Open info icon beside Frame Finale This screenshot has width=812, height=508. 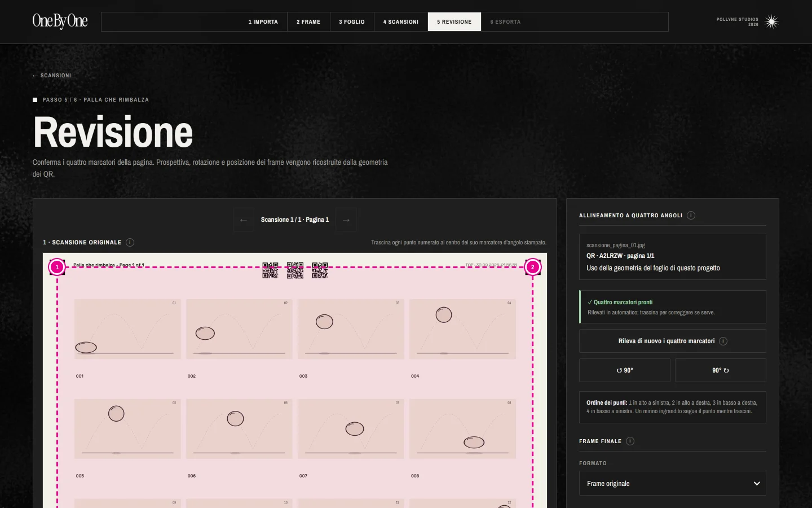(x=630, y=441)
